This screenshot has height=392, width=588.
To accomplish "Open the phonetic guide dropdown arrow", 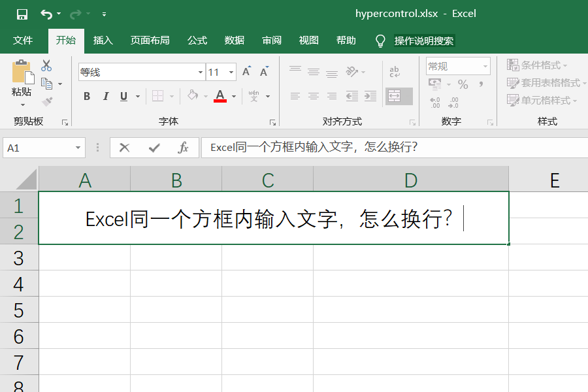I will [x=268, y=97].
